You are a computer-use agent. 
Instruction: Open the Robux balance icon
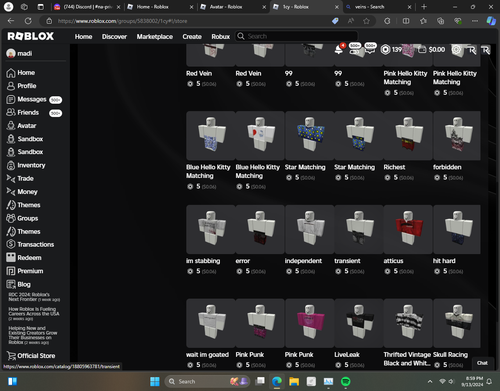coord(385,50)
